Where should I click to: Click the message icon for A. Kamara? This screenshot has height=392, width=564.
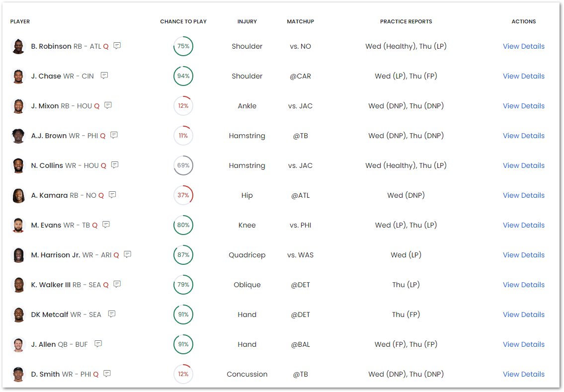point(112,195)
